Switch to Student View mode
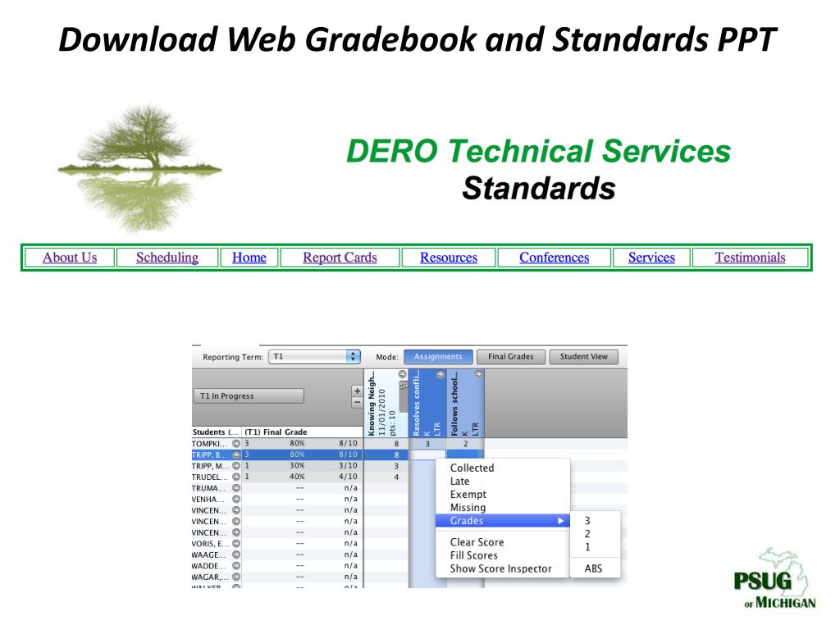The width and height of the screenshot is (840, 630). pyautogui.click(x=584, y=357)
